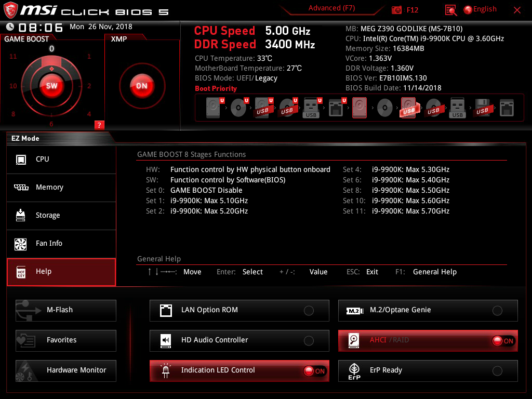Click the UEFI network boot device icon
532x399 pixels.
pos(337,108)
